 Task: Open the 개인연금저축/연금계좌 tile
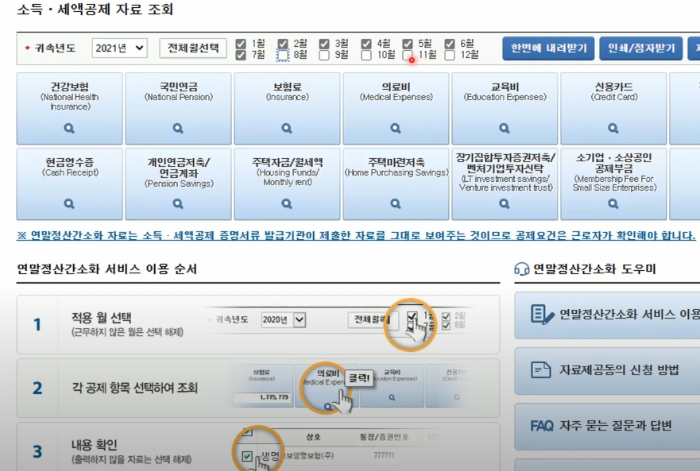click(178, 184)
